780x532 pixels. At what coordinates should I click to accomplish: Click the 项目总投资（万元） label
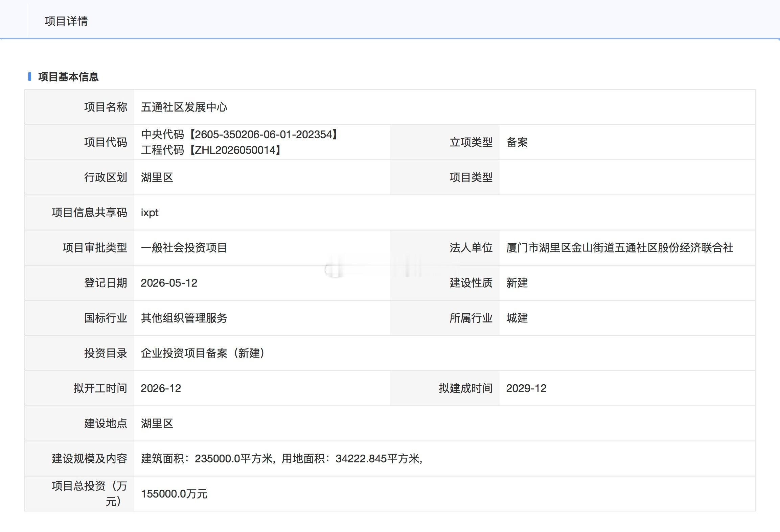click(89, 494)
